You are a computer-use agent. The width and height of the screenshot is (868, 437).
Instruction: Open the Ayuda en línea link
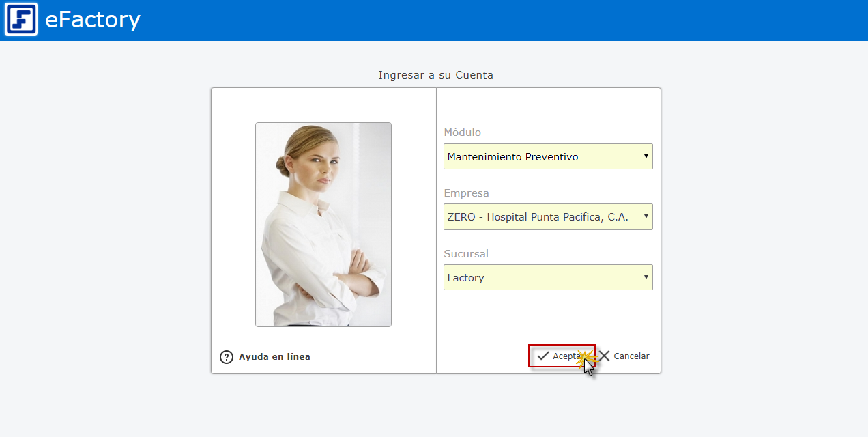[274, 357]
